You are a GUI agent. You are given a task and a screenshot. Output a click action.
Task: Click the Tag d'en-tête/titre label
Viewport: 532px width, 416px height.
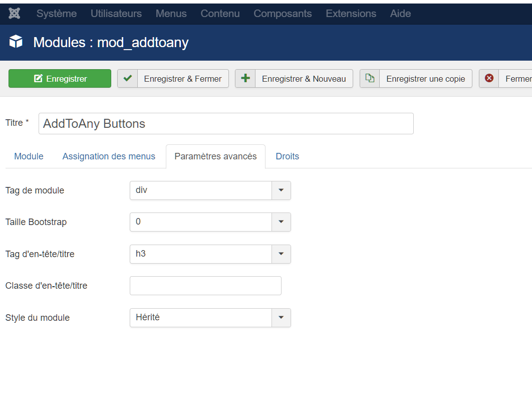(x=40, y=254)
